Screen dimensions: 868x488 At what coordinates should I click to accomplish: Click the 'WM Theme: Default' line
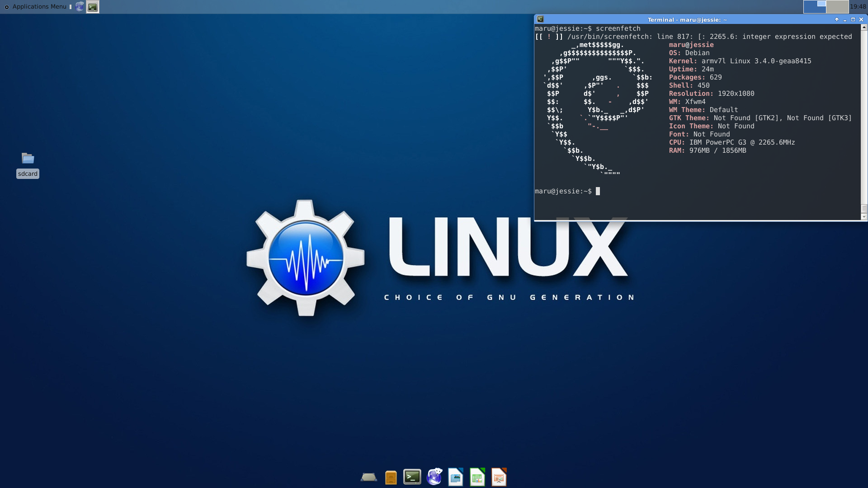[703, 110]
